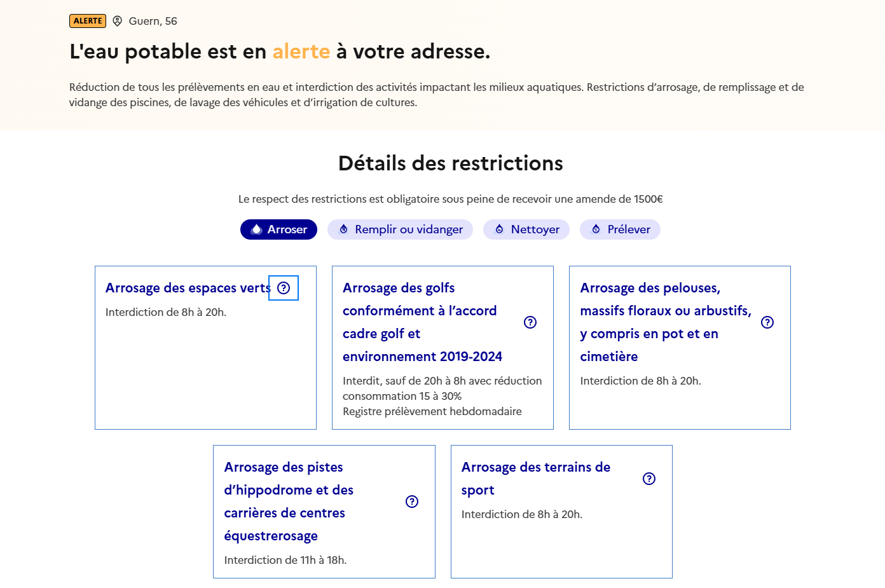The width and height of the screenshot is (885, 588).
Task: Open help icon beside Arrosage des golfs
Action: [530, 322]
